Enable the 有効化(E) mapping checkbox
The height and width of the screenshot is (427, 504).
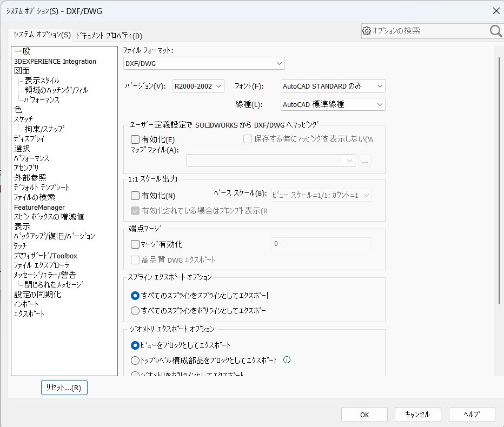click(135, 139)
